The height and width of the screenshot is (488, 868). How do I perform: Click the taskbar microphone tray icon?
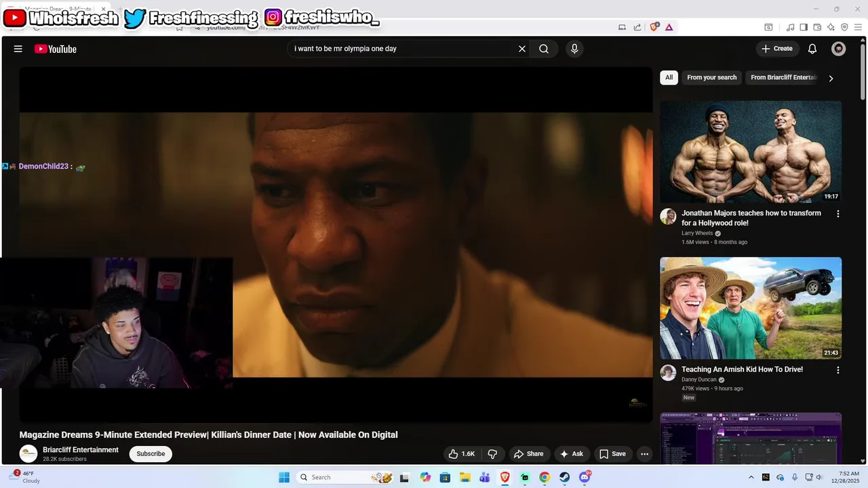click(795, 477)
